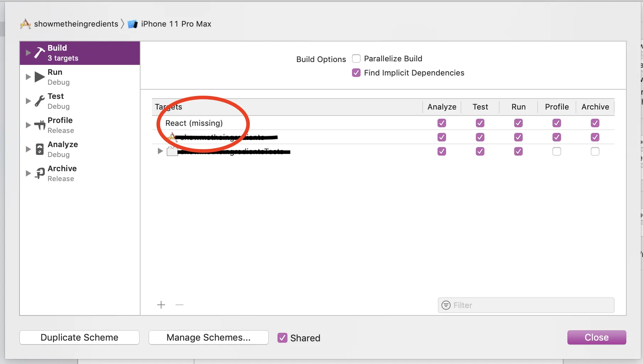Viewport: 643px width, 364px height.
Task: Expand the Archive action disclosure triangle
Action: coord(28,173)
